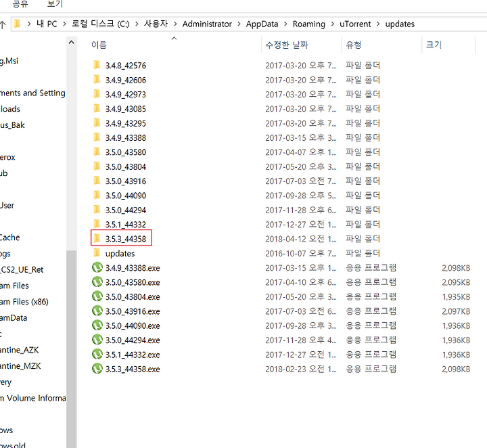Select file name 3.5.3_44358.exe
The height and width of the screenshot is (448, 487).
pos(133,369)
